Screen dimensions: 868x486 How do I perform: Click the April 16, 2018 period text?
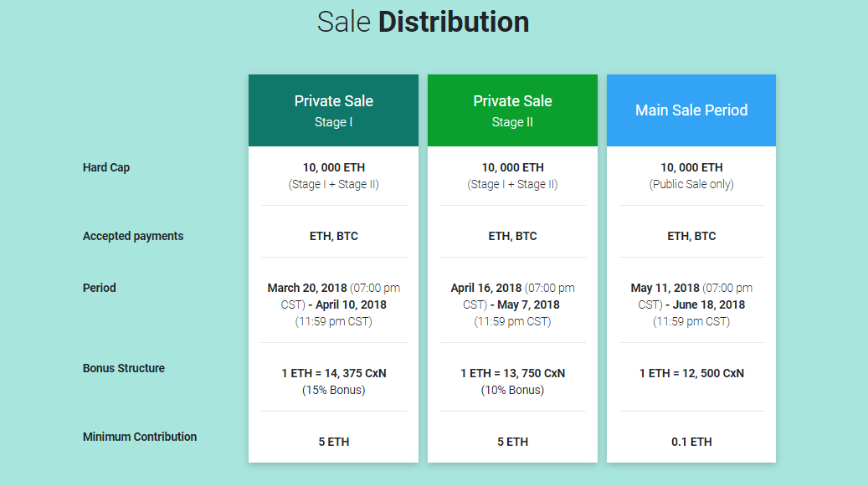[486, 288]
